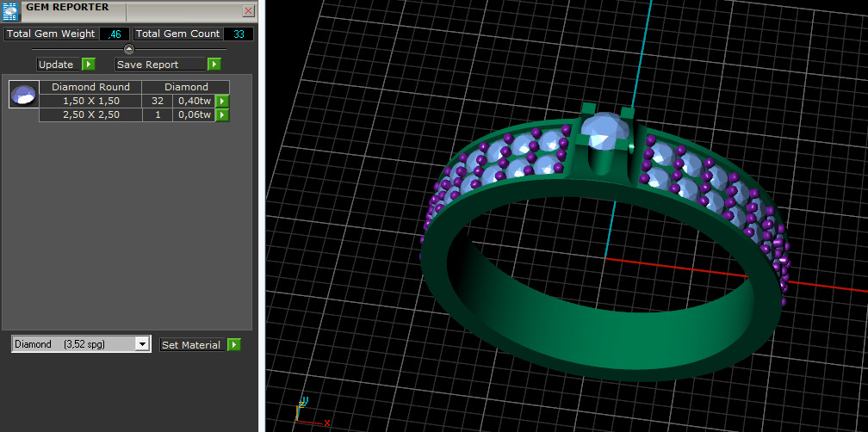
Task: Click the green arrow on the 0,06tw row
Action: coord(222,115)
